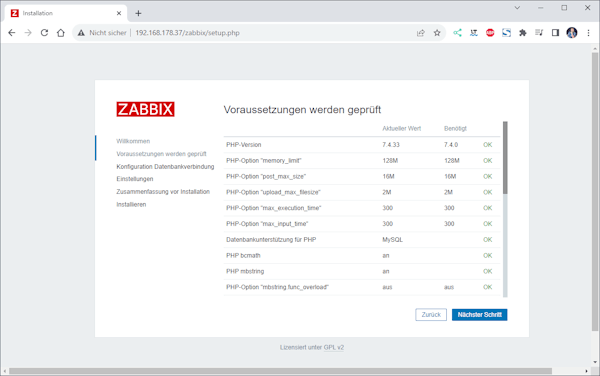Screen dimensions: 600x376
Task: Click the requirements table scrollbar thumb
Action: (x=505, y=158)
